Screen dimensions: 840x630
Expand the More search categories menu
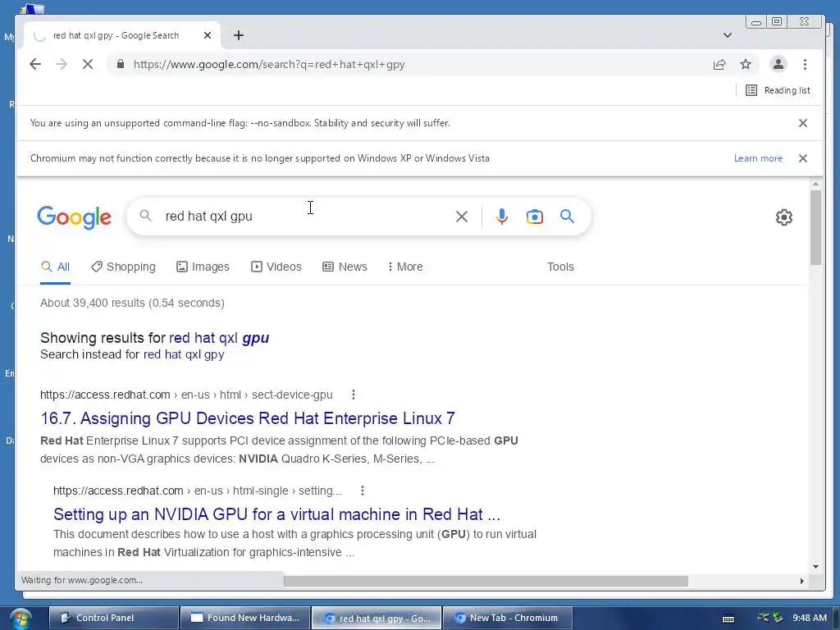[x=405, y=267]
